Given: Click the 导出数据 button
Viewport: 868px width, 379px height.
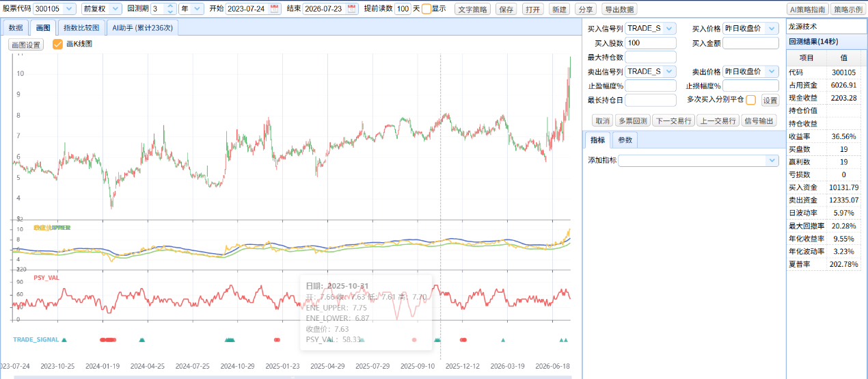Looking at the screenshot, I should point(619,10).
